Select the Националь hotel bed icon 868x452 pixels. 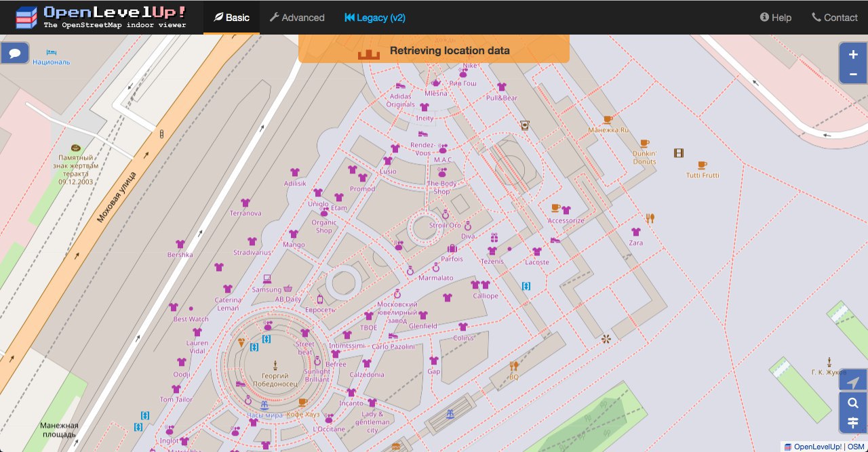point(52,52)
